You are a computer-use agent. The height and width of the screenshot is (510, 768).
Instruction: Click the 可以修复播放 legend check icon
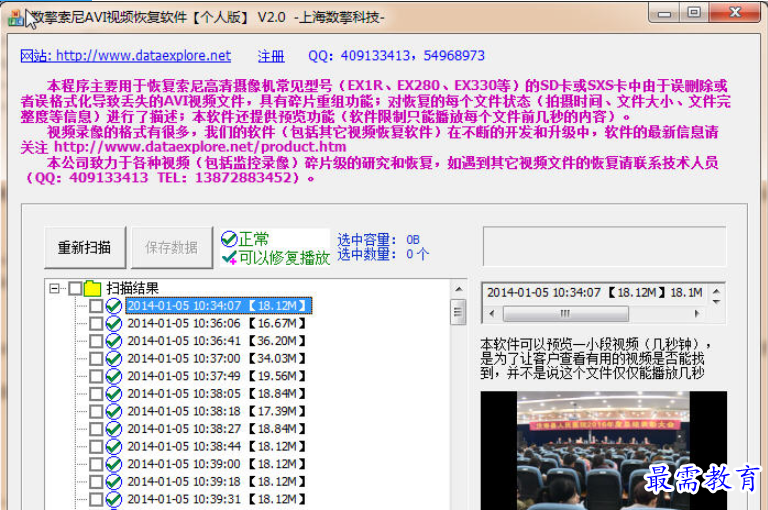tap(229, 257)
